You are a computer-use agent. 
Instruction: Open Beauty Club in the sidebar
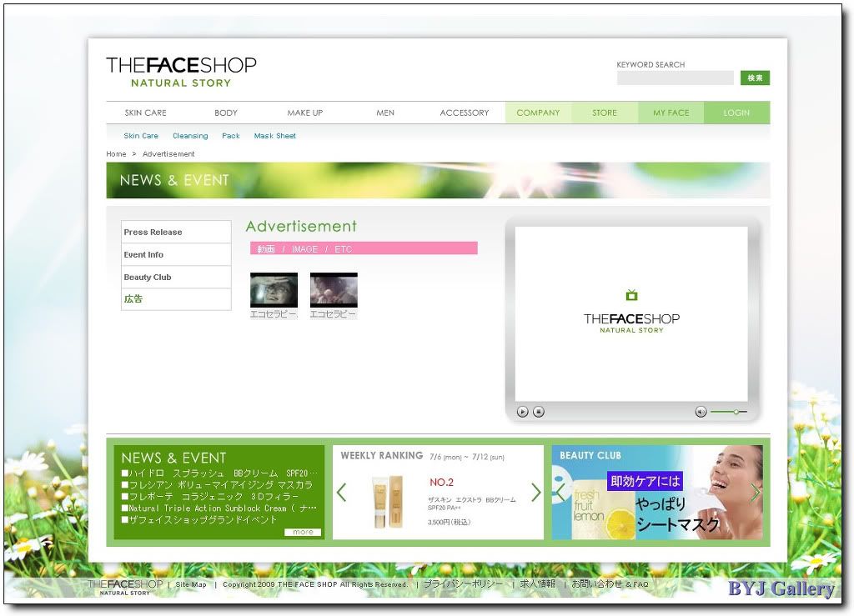tap(176, 277)
